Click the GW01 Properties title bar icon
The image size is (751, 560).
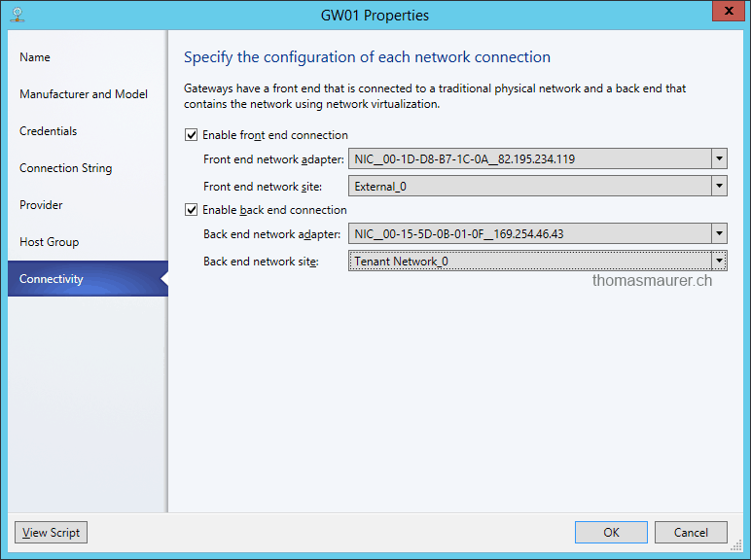click(x=18, y=15)
